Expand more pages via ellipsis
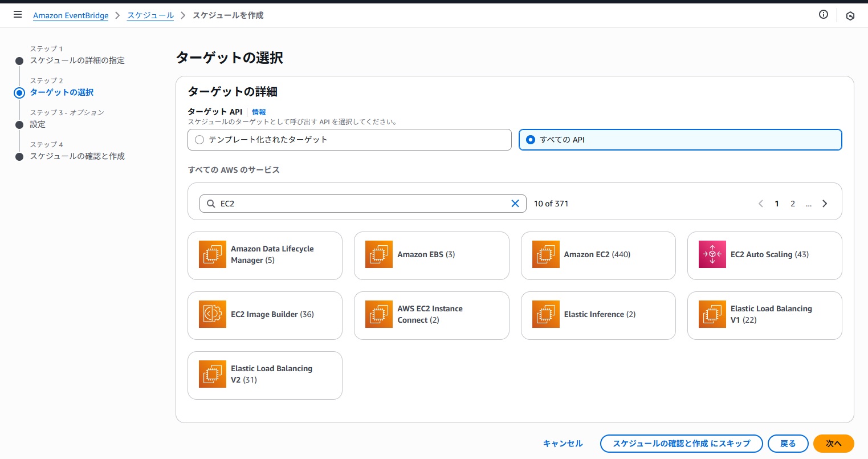868x459 pixels. 808,204
